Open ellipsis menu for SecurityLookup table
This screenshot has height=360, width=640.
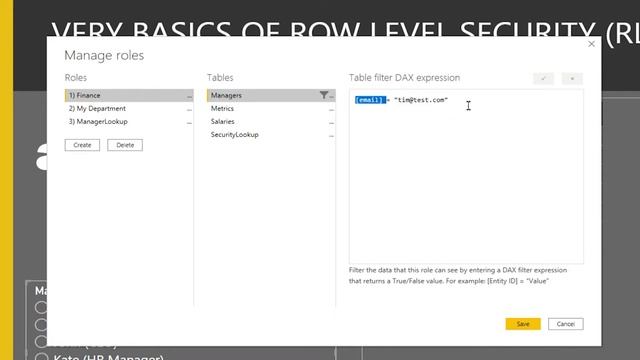pos(331,136)
